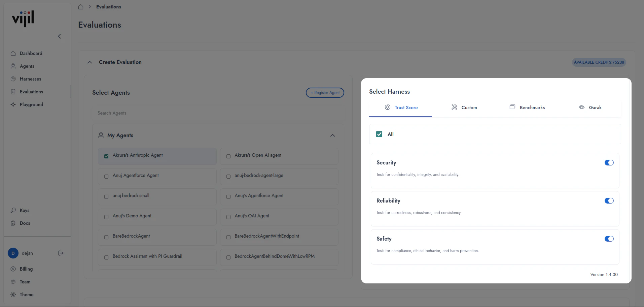This screenshot has height=307, width=644.
Task: Open Theme settings link
Action: (x=27, y=295)
